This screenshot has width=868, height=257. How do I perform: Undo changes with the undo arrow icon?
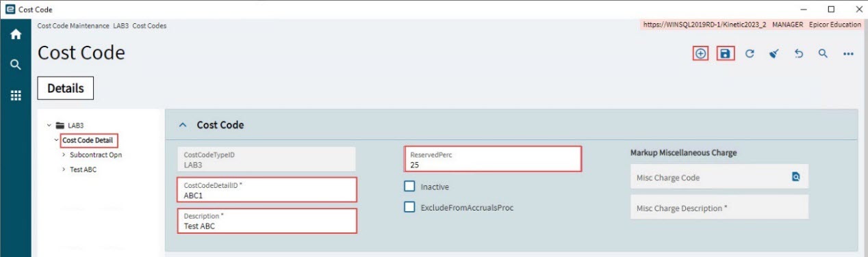(798, 53)
